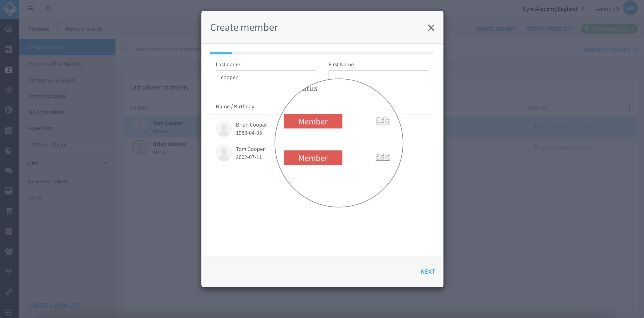
Task: Click the CREATE PROSPECT button
Action: (x=549, y=29)
